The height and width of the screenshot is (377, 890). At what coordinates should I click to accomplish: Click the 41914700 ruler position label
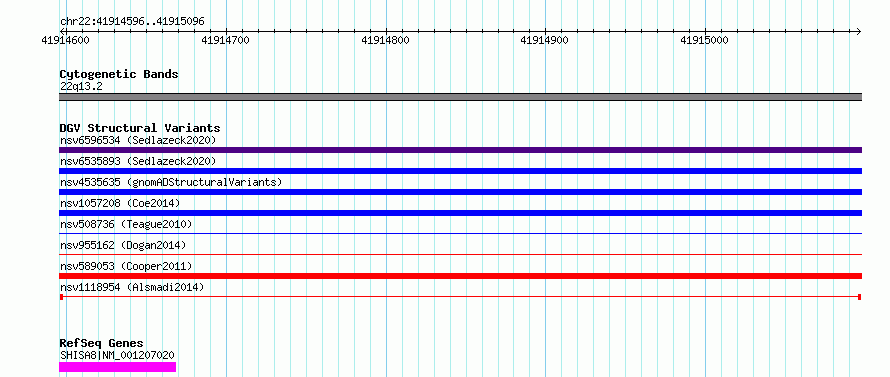[x=226, y=40]
